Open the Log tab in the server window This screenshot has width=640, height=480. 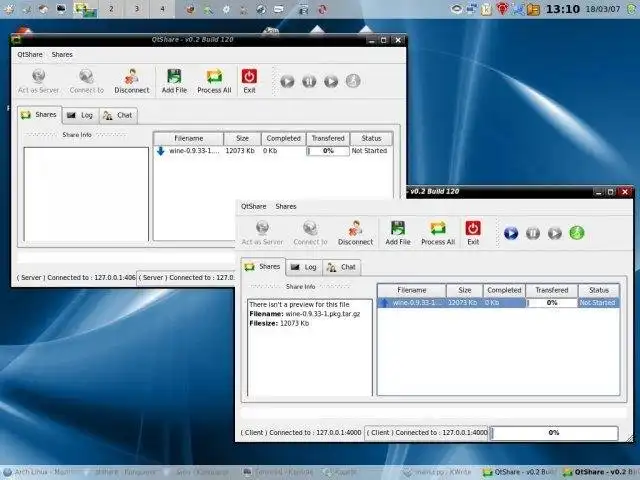[x=80, y=115]
